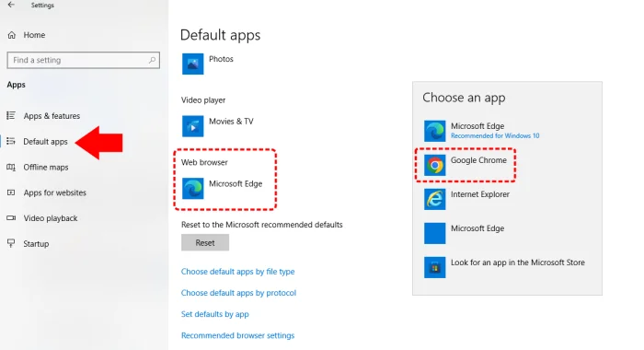This screenshot has width=644, height=350.
Task: Click the Google Chrome icon
Action: [x=434, y=165]
